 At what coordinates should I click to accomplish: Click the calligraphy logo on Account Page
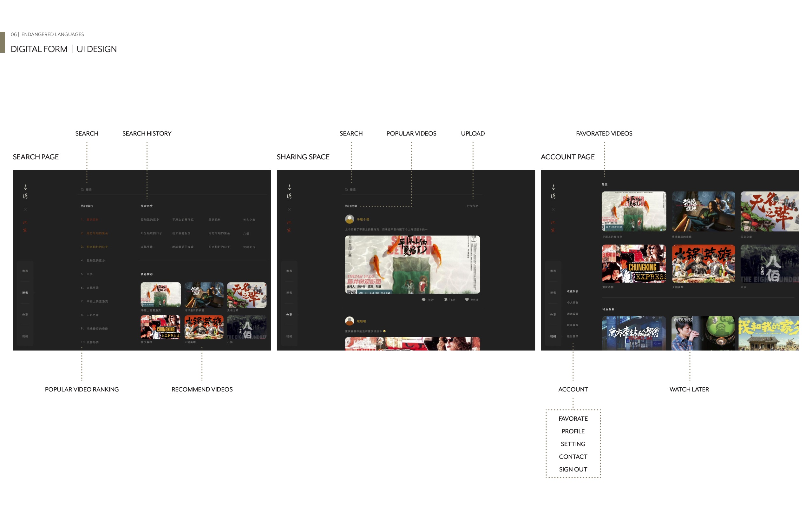click(x=553, y=191)
